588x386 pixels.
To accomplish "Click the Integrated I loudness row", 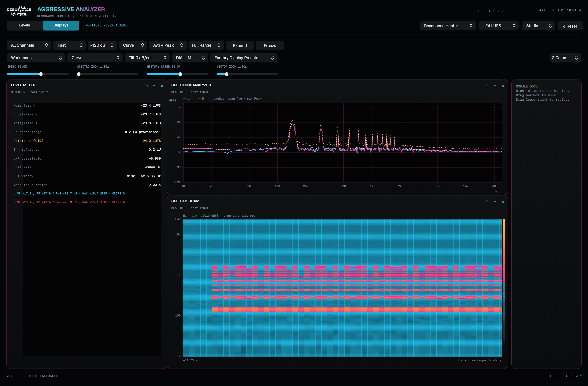I will click(x=87, y=123).
